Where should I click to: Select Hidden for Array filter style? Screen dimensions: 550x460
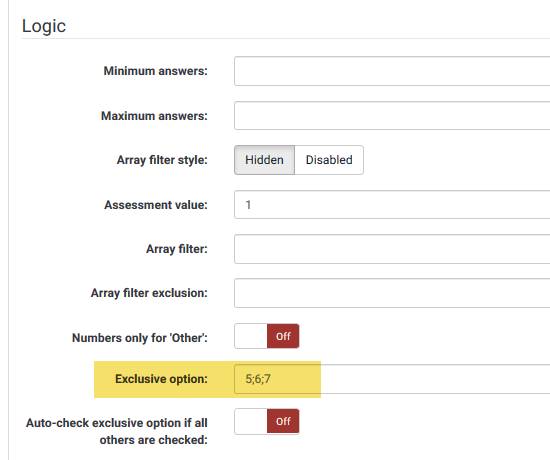pos(264,160)
